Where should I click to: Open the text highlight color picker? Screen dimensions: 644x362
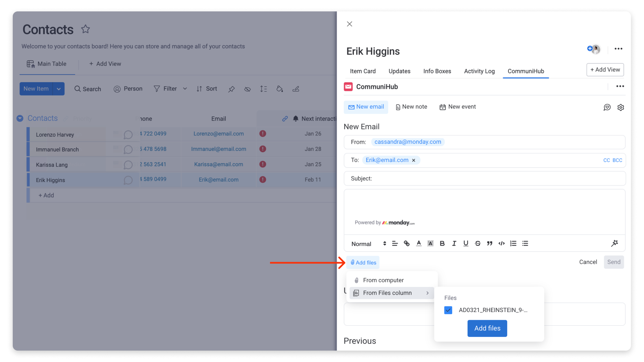[x=430, y=244]
